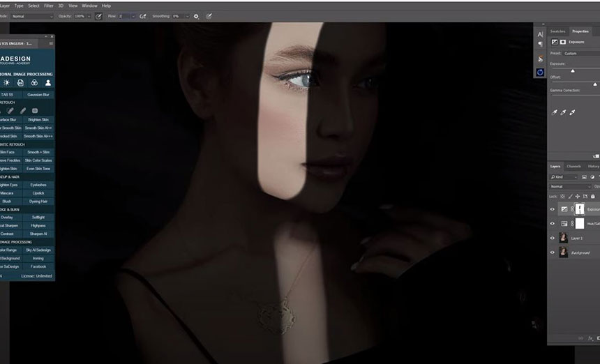Open the Opacity value dropdown arrow
Viewport: 600px width, 364px height.
click(89, 17)
